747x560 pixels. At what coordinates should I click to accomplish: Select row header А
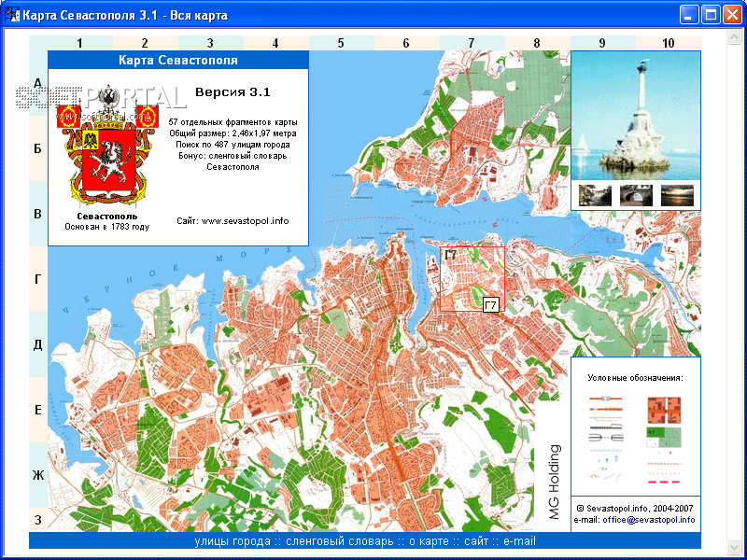[x=38, y=83]
